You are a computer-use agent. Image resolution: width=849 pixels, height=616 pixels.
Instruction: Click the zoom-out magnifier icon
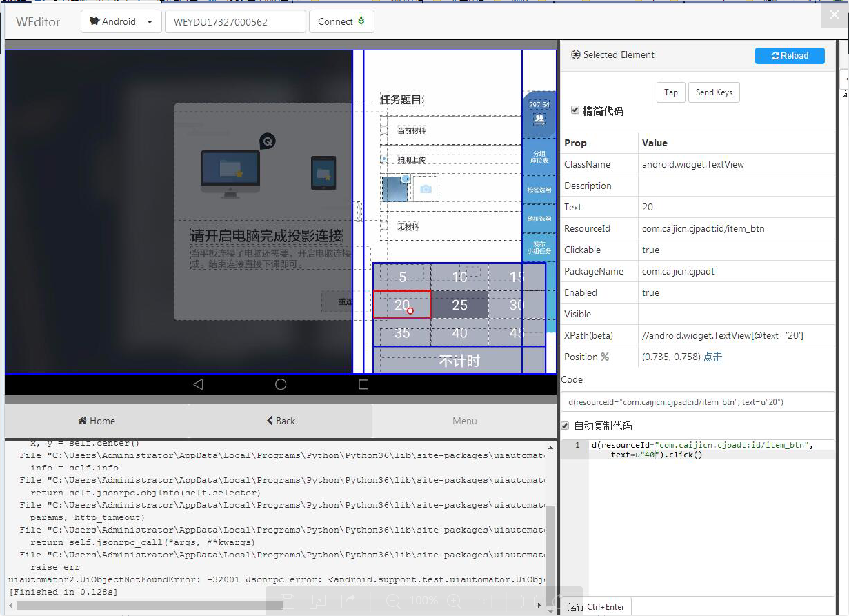pyautogui.click(x=393, y=601)
